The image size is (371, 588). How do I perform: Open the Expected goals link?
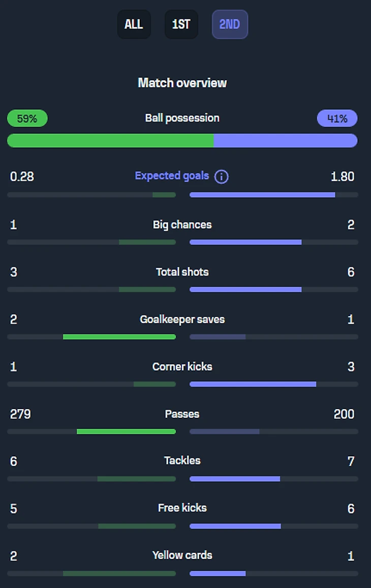click(x=172, y=176)
